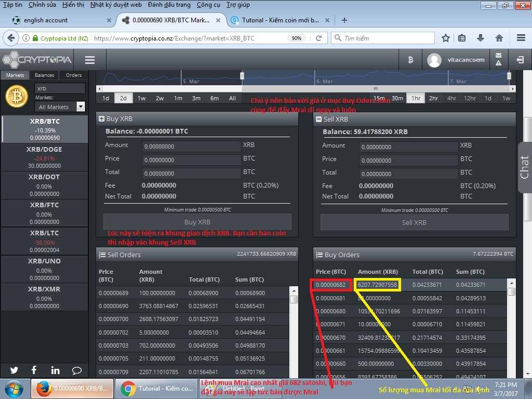Open the Công cụ menu
532x399 pixels.
coord(208,5)
